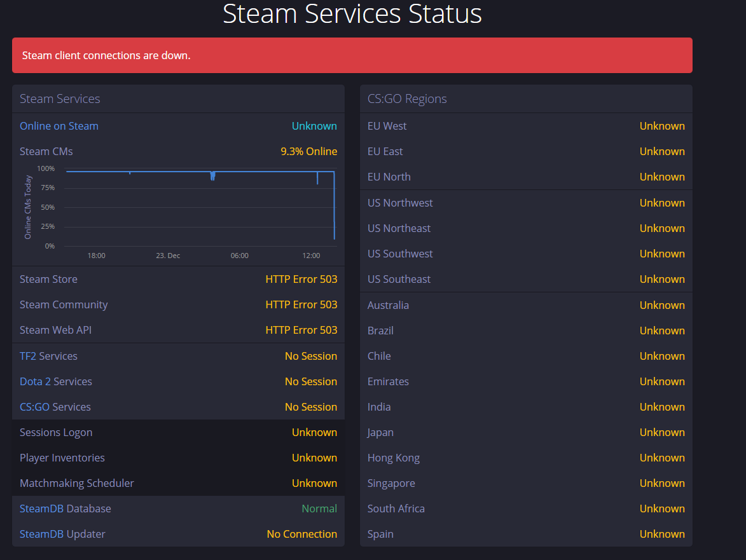Click the 06:00 chart axis label
This screenshot has width=746, height=560.
point(239,256)
